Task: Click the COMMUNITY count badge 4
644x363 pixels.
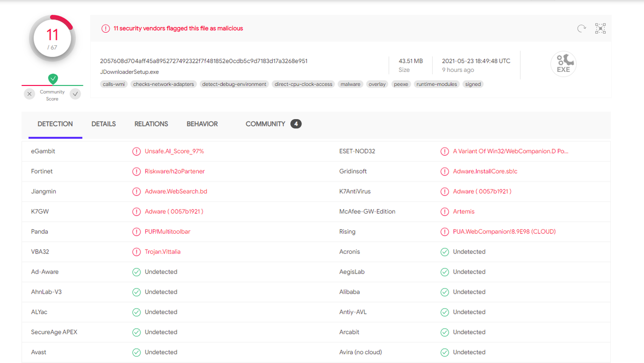Action: [x=296, y=124]
